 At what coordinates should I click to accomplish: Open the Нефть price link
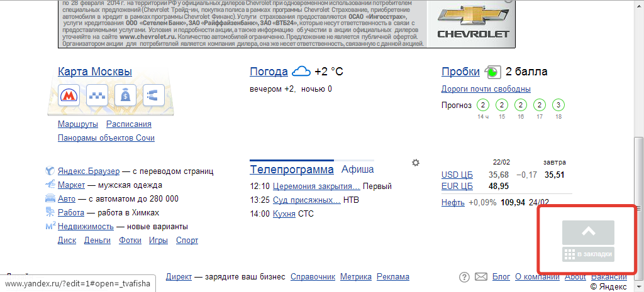(453, 203)
